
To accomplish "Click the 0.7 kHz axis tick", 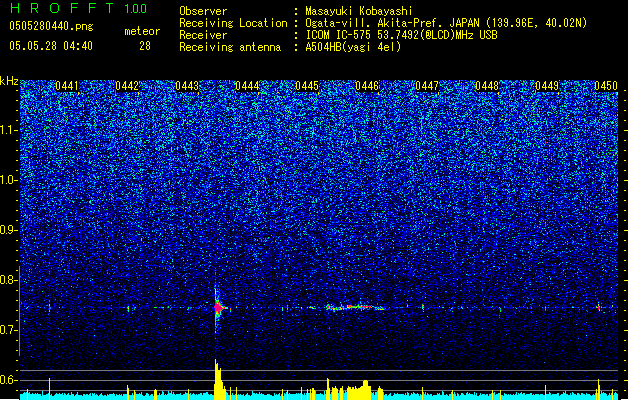I will [x=8, y=330].
